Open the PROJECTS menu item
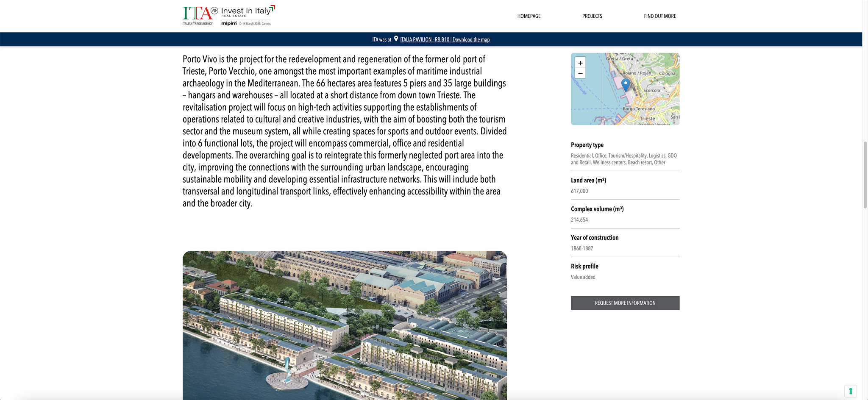868x400 pixels. (592, 16)
